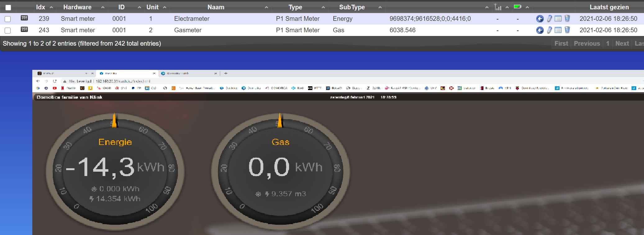Open the VPN bookmark in embedded browser
Image resolution: width=644 pixels, height=235 pixels.
pyautogui.click(x=505, y=88)
